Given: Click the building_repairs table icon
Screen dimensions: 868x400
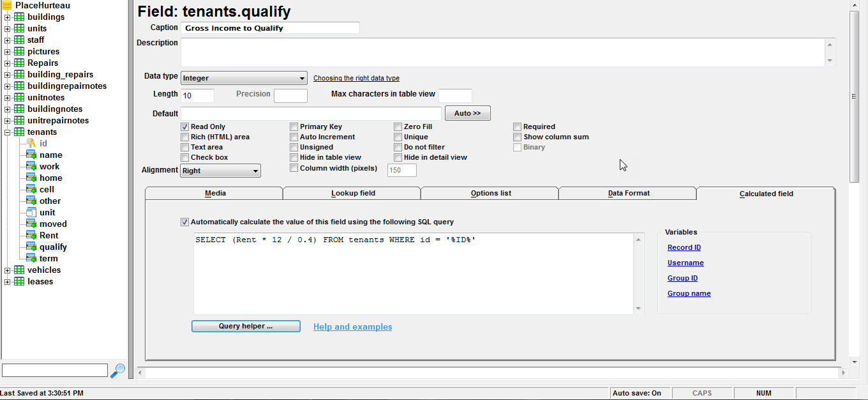Looking at the screenshot, I should point(19,75).
